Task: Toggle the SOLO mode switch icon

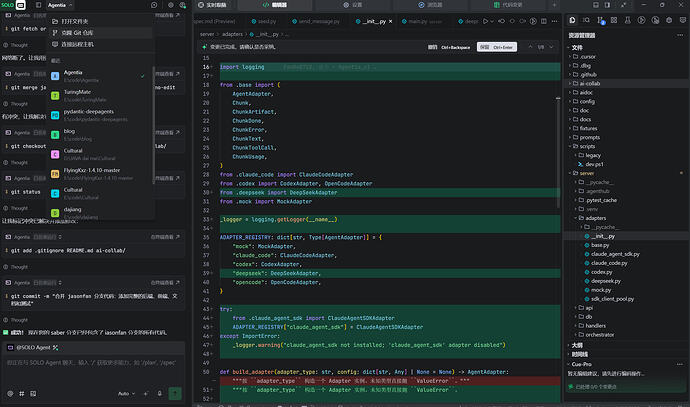Action: pyautogui.click(x=21, y=5)
